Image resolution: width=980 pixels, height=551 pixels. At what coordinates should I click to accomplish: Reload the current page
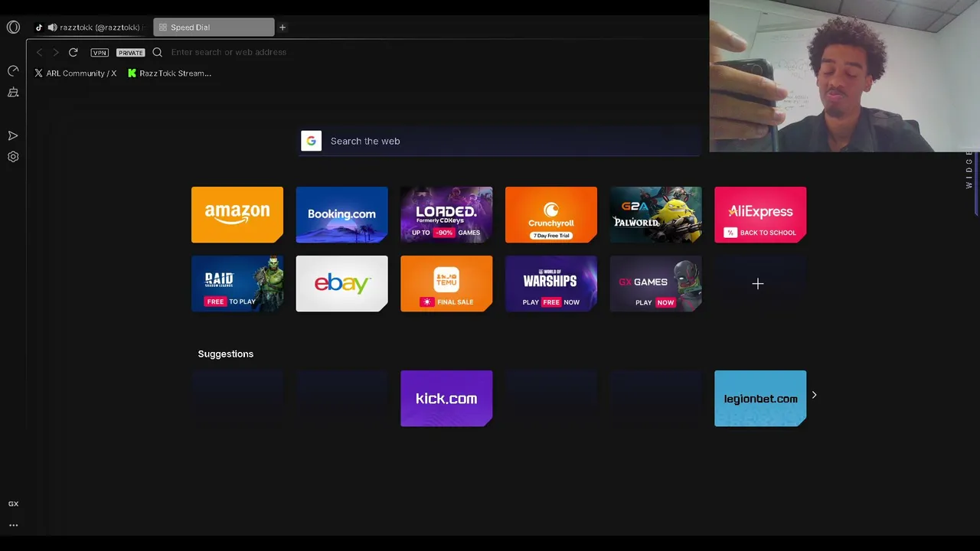click(73, 52)
